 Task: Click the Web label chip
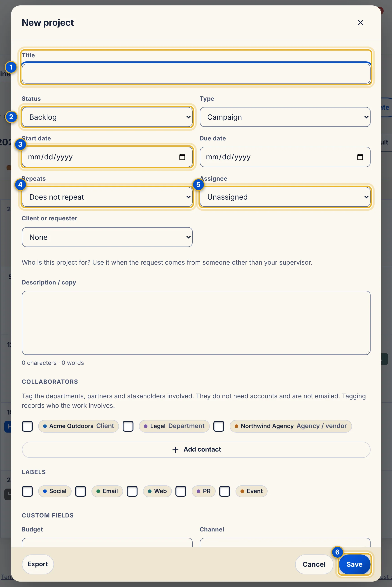pos(157,491)
